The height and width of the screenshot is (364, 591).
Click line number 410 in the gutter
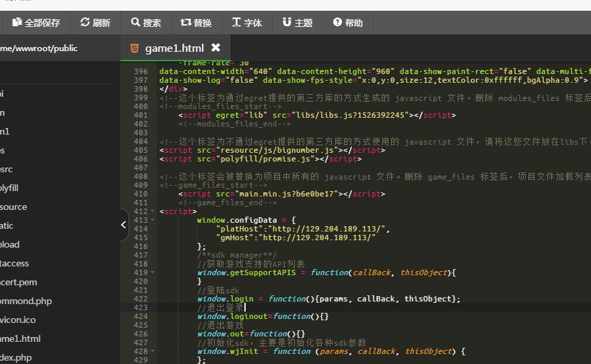click(141, 194)
